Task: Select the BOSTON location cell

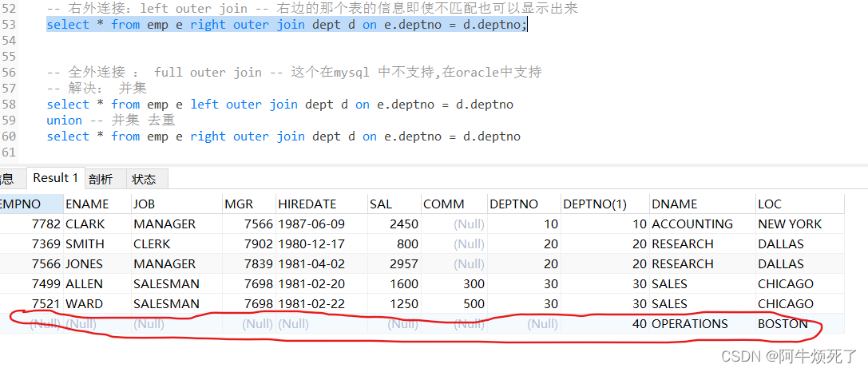Action: 800,323
